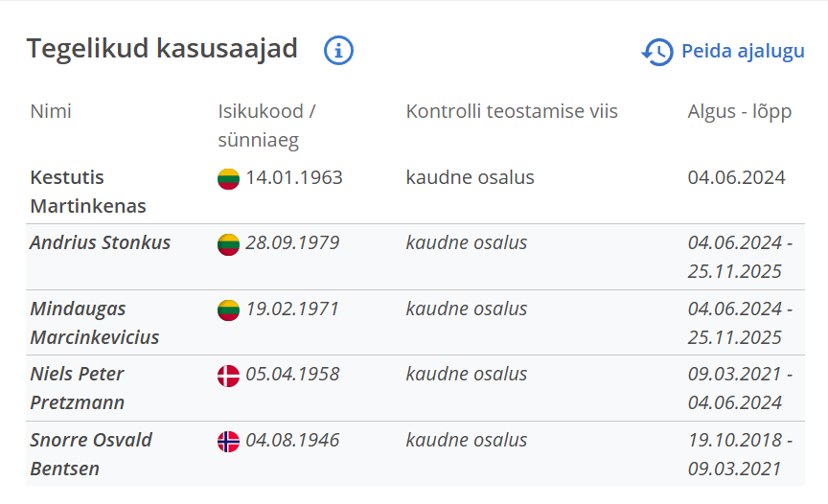Click the Algus - lõpp column header
Image resolution: width=828 pixels, height=504 pixels.
(x=739, y=111)
